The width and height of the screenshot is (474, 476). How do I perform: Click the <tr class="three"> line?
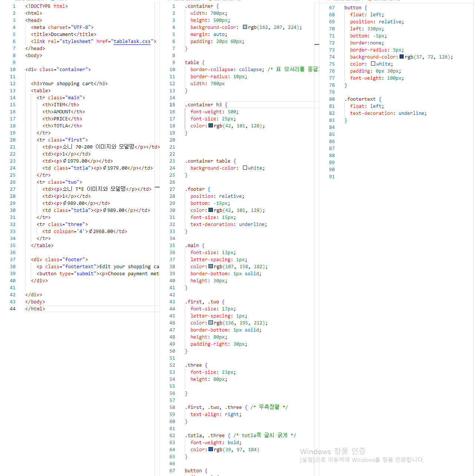pos(62,224)
